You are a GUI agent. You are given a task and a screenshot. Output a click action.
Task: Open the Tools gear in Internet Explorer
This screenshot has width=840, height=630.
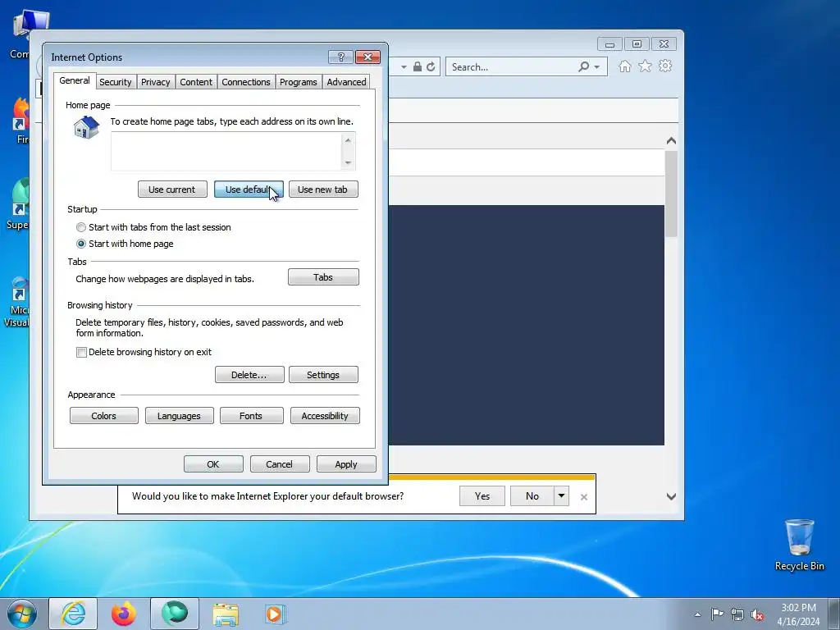tap(665, 66)
